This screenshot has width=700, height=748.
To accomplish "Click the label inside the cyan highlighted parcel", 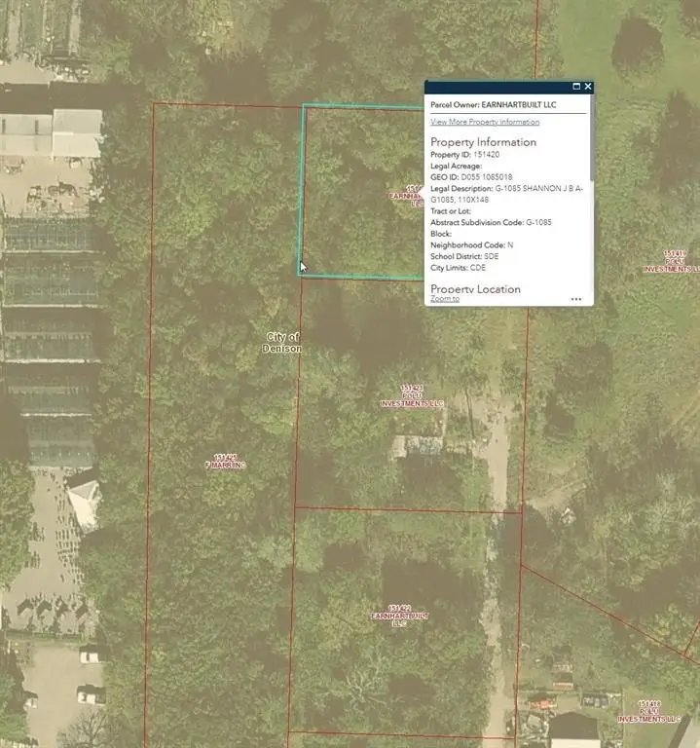I will click(409, 196).
